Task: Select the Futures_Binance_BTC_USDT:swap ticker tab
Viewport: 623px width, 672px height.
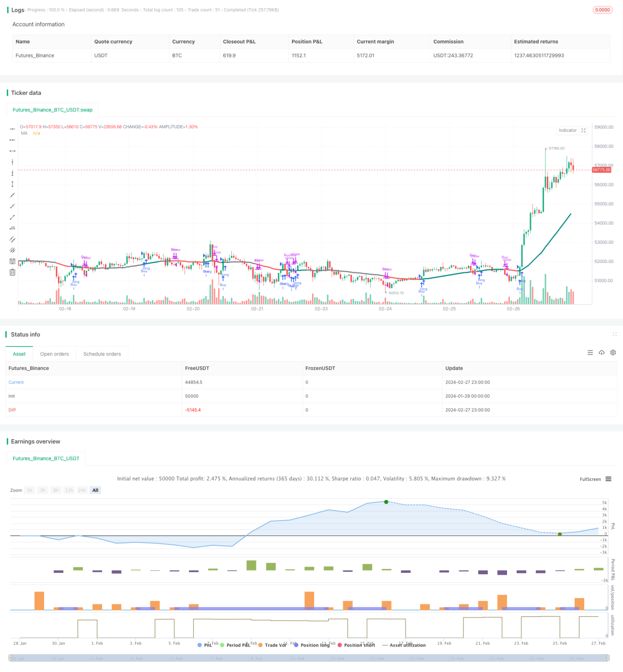Action: coord(53,110)
